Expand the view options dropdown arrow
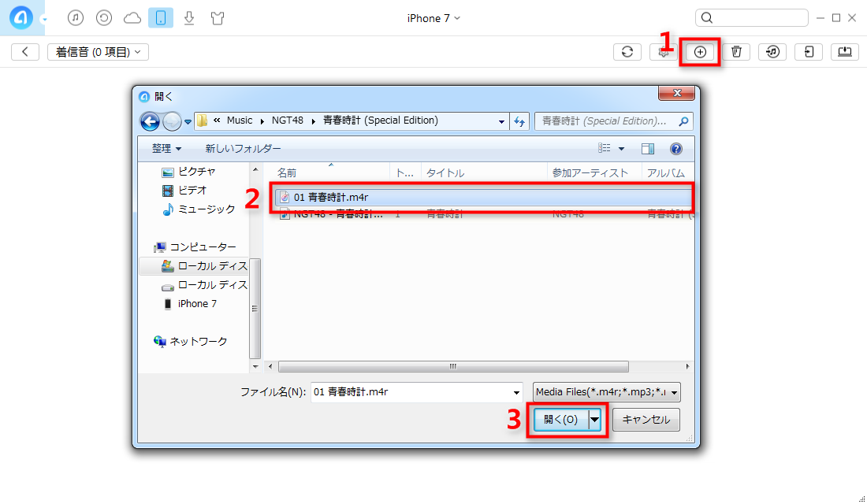Screen dimensions: 867x504 point(622,149)
